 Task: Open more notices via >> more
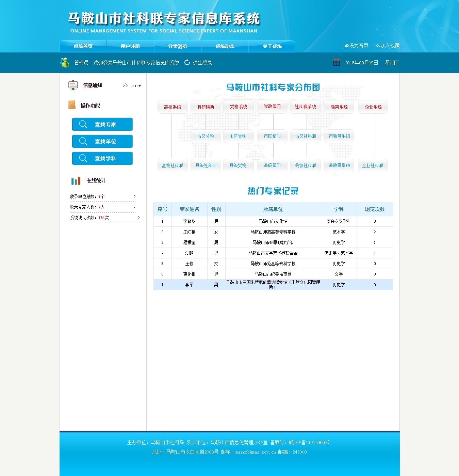[132, 85]
